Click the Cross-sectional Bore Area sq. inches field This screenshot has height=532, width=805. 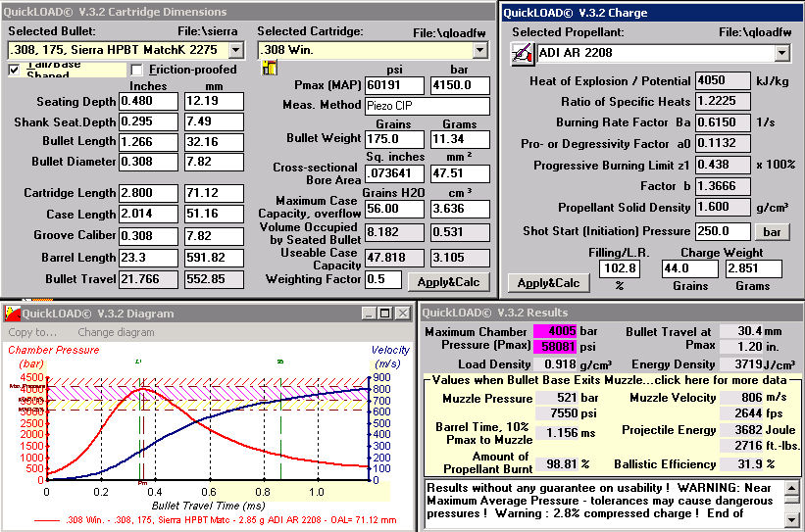pyautogui.click(x=394, y=174)
